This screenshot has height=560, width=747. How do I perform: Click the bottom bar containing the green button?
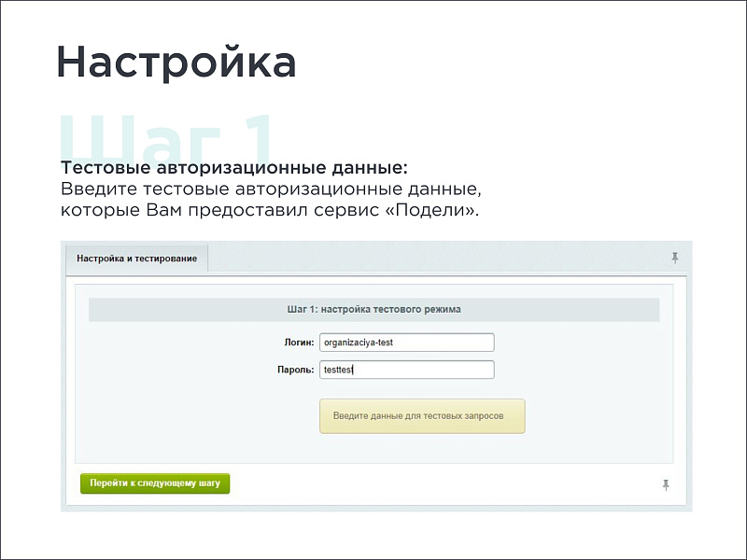(x=420, y=483)
